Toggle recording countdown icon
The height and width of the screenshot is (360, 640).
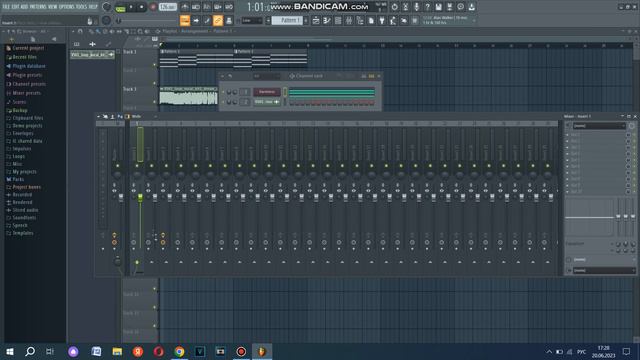[x=207, y=7]
